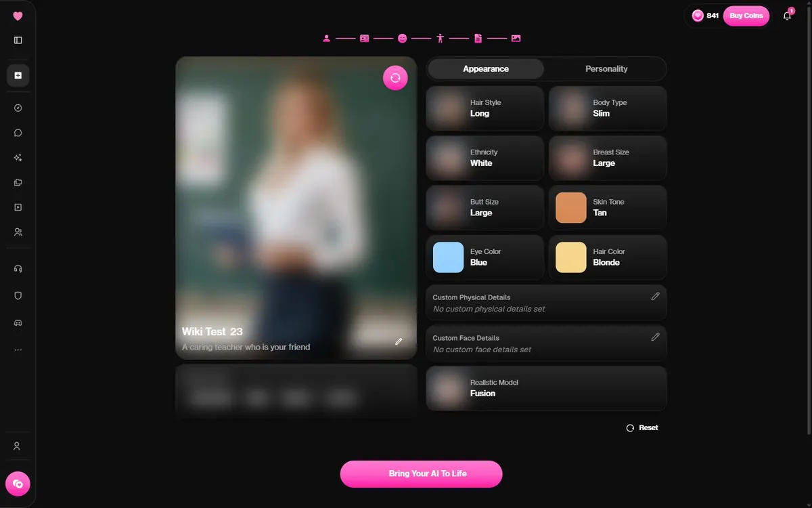The width and height of the screenshot is (812, 508).
Task: Toggle the sidebar panel icon
Action: [x=18, y=40]
